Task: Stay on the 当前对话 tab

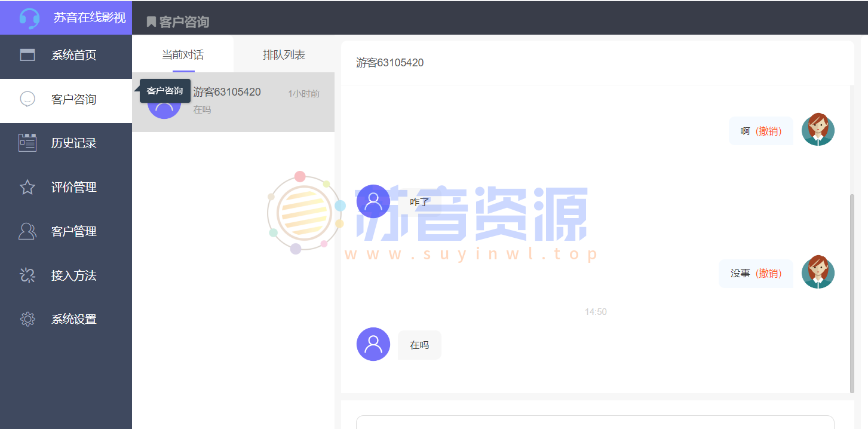Action: [x=182, y=54]
